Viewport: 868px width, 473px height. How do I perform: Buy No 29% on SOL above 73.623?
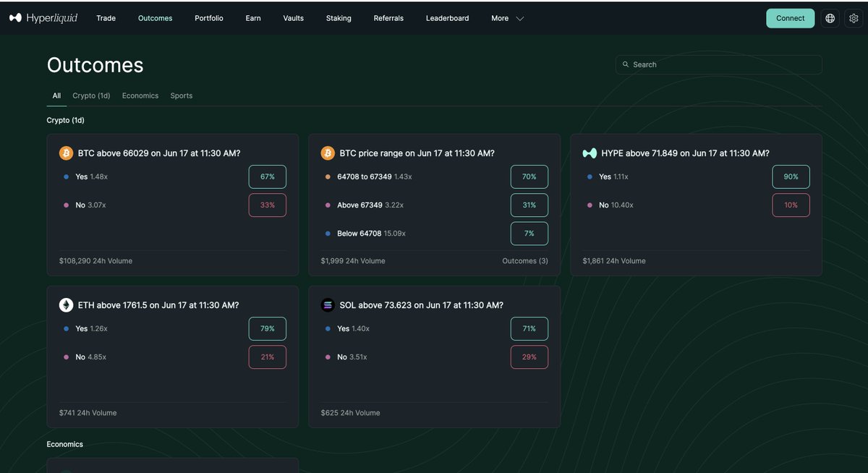529,357
